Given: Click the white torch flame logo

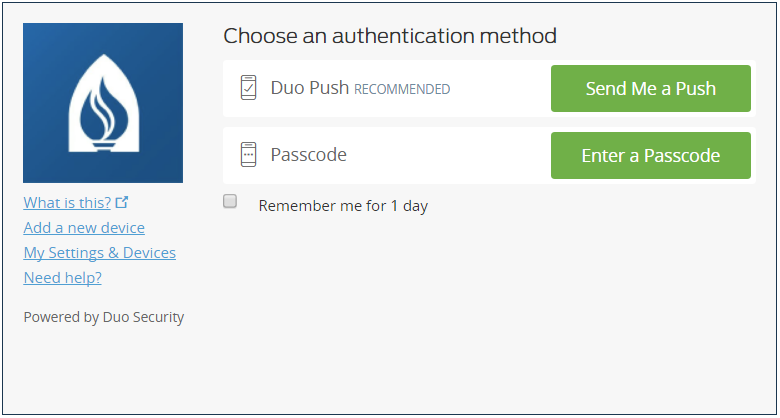Looking at the screenshot, I should (103, 104).
